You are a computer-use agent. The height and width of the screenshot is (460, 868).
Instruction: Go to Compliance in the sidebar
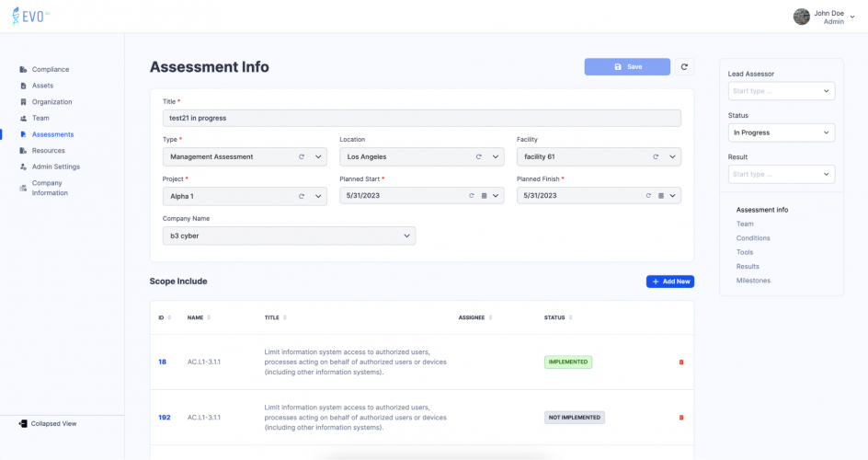tap(51, 70)
